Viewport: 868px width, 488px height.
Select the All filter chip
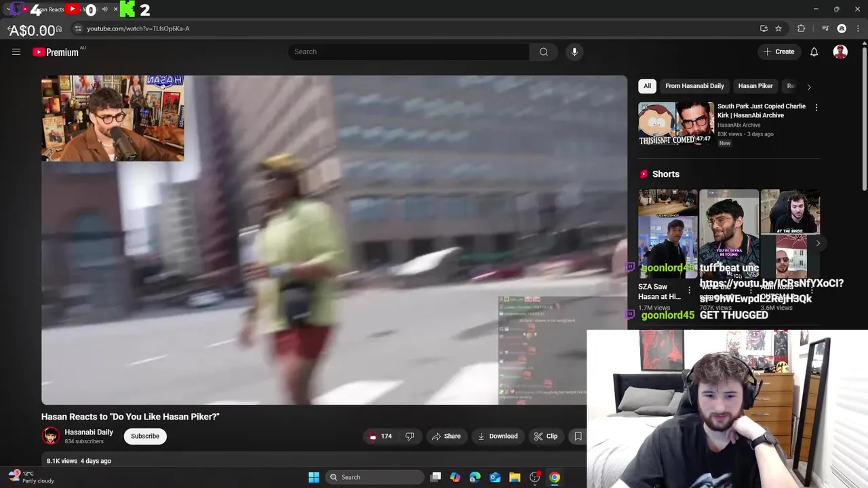pyautogui.click(x=647, y=86)
